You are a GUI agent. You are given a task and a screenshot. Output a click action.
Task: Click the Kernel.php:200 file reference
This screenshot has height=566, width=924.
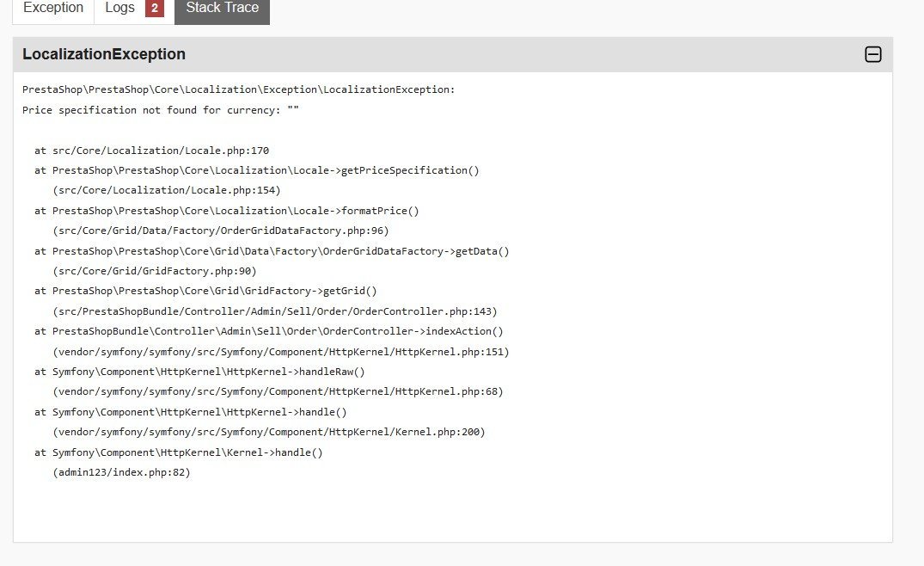point(269,432)
